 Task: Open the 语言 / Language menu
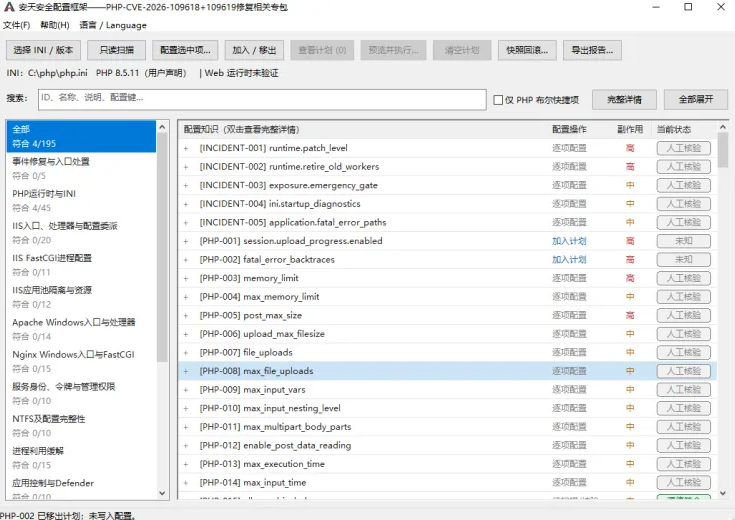[x=113, y=25]
